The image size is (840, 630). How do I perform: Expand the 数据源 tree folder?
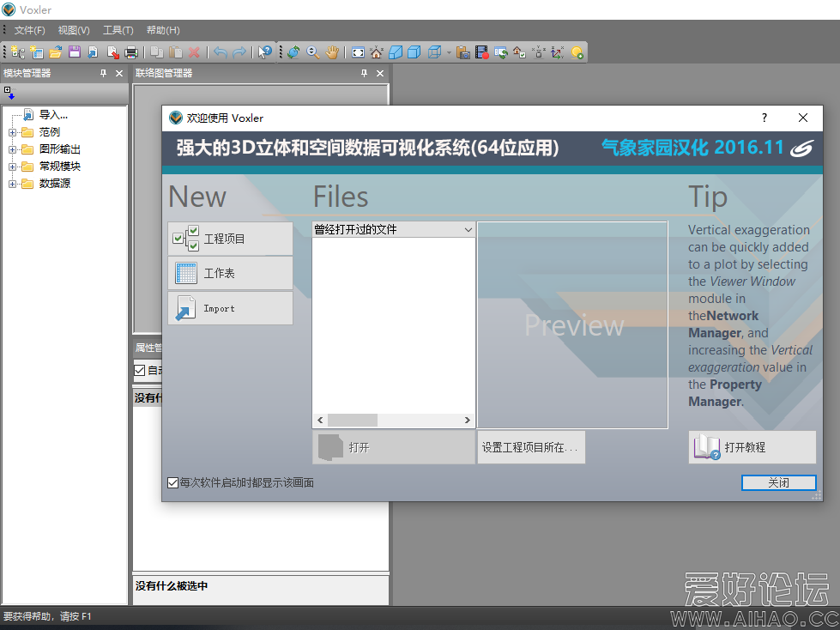click(x=12, y=184)
